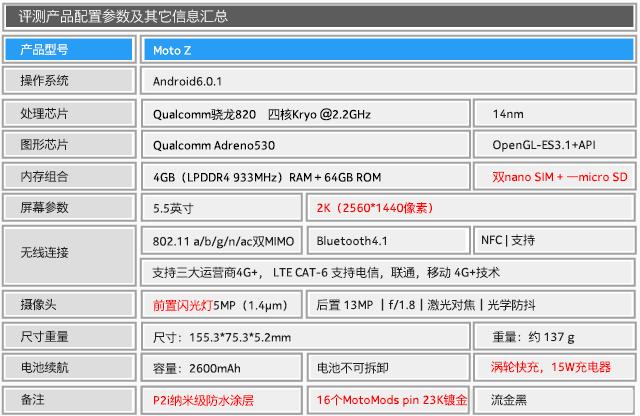The image size is (640, 416).
Task: Click the 5.5英寸 cell
Action: [x=222, y=207]
